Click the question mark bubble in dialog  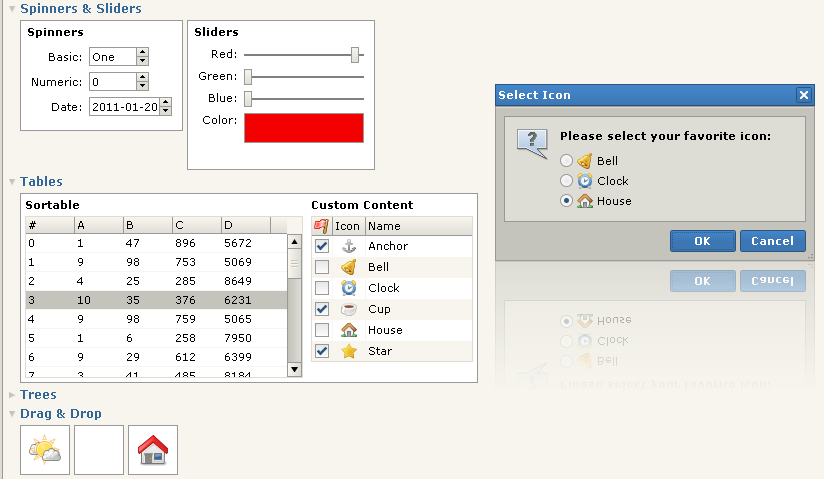pyautogui.click(x=532, y=143)
